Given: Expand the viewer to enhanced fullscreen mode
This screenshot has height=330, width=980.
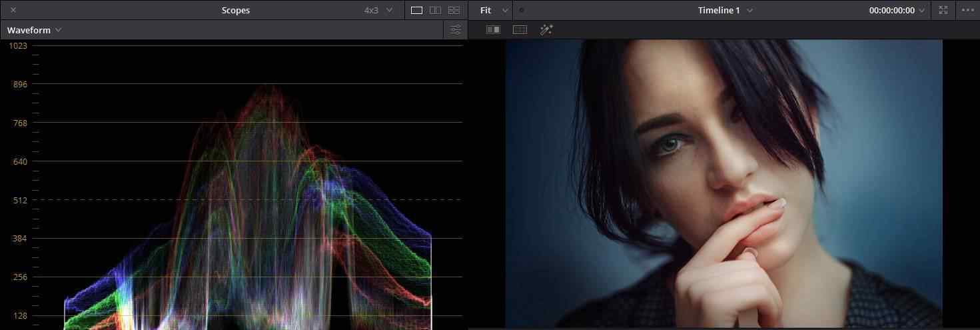Looking at the screenshot, I should tap(943, 10).
